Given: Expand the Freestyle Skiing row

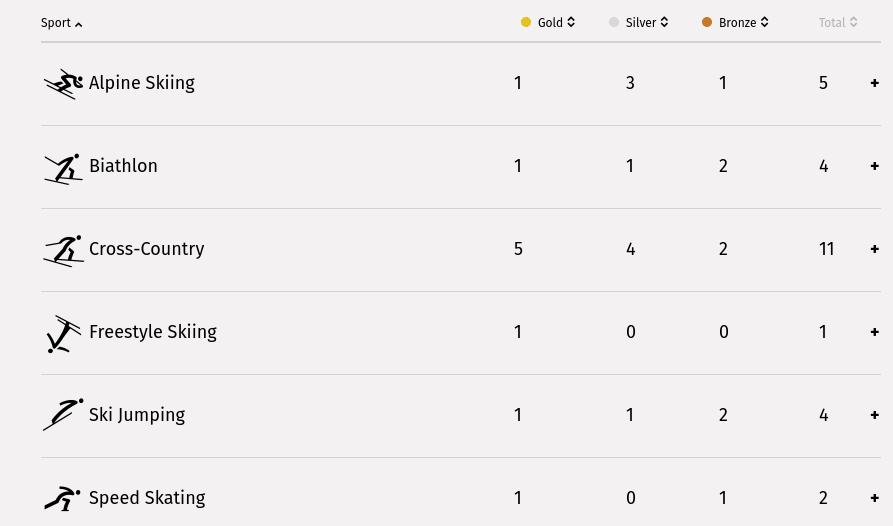Looking at the screenshot, I should click(x=875, y=332).
